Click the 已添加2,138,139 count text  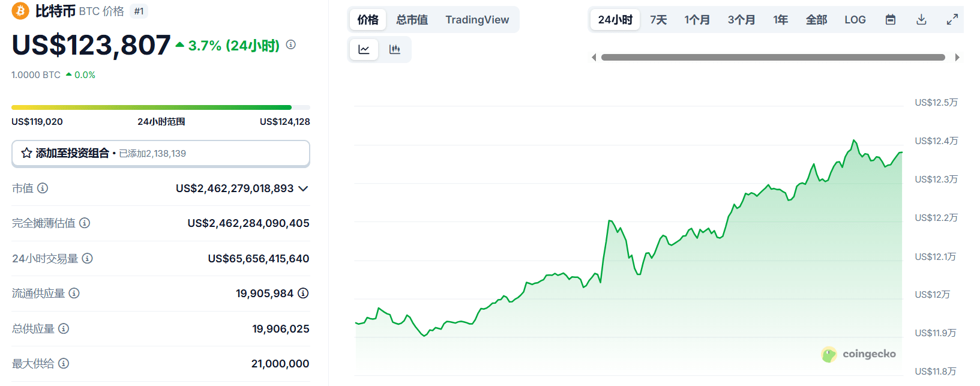[152, 154]
